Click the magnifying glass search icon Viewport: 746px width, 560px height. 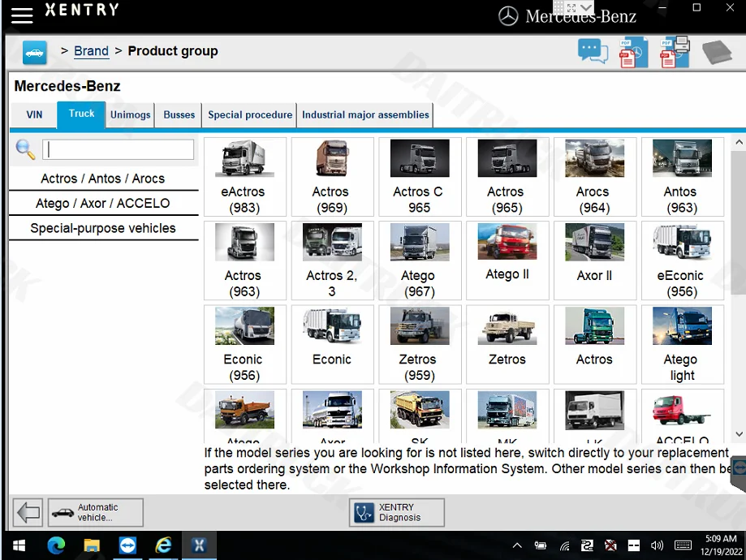[x=25, y=149]
